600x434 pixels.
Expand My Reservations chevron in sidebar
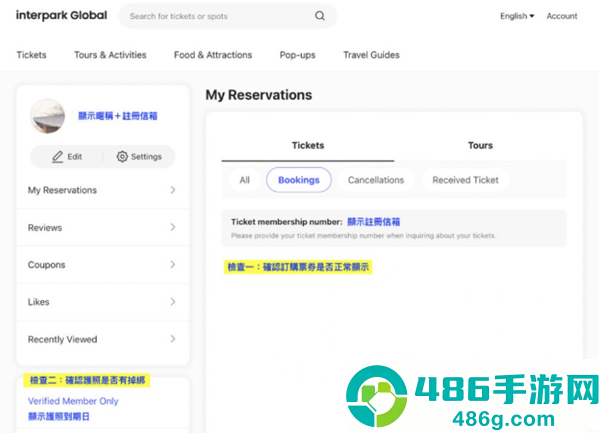173,190
